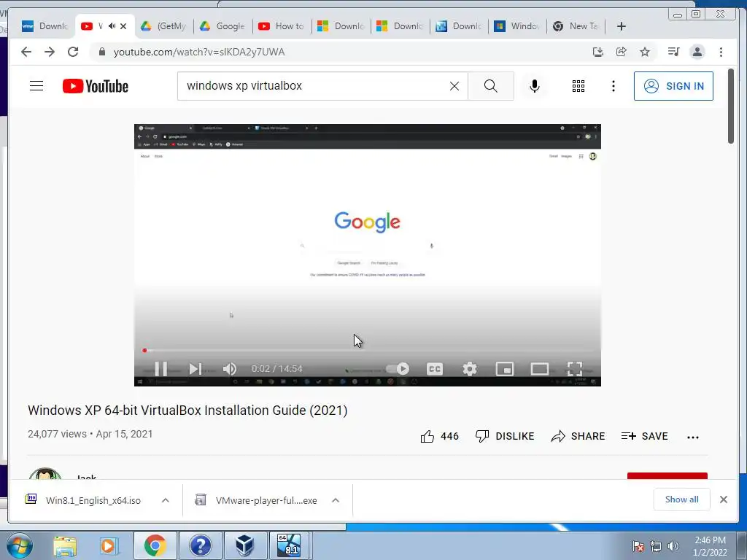Image resolution: width=747 pixels, height=560 pixels.
Task: Open the YouTube hamburger guide menu
Action: click(36, 86)
